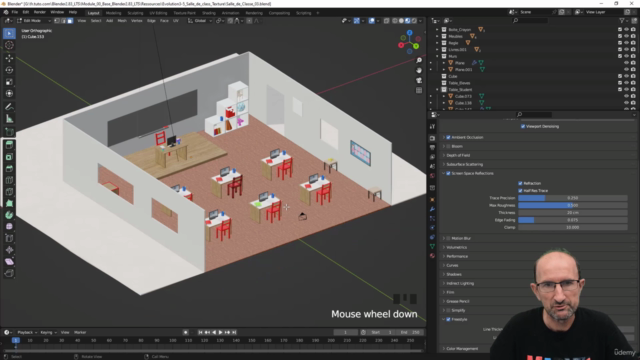Choose the Spin tool
Viewport: 640px width, 360px height.
pyautogui.click(x=9, y=215)
